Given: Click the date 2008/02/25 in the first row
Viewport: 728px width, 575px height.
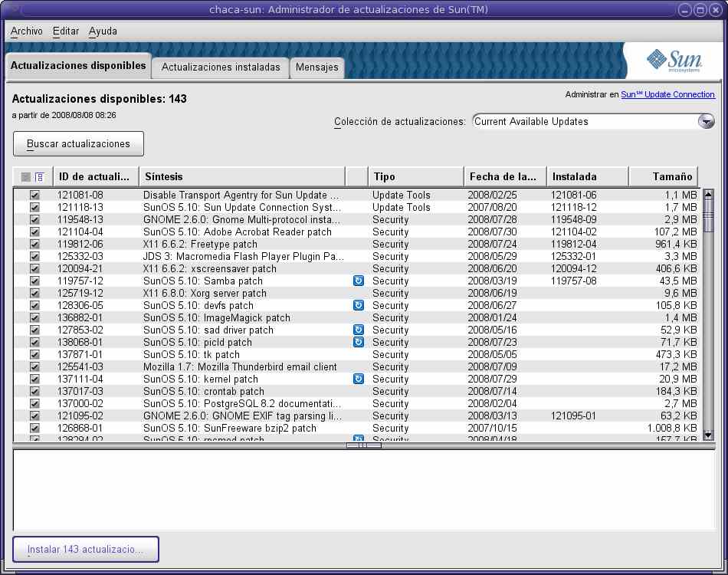Looking at the screenshot, I should click(492, 195).
